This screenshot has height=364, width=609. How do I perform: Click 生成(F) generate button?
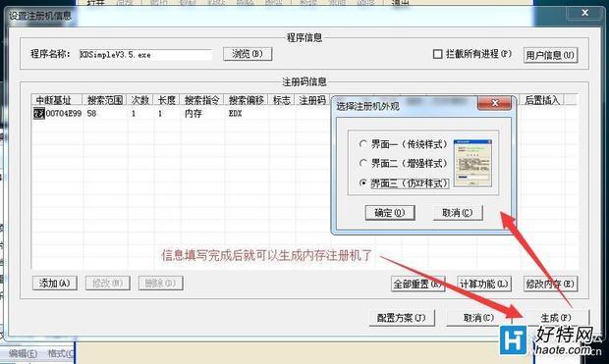point(556,318)
